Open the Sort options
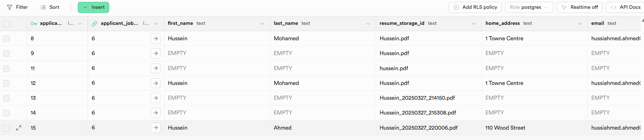The image size is (644, 140). coord(50,7)
